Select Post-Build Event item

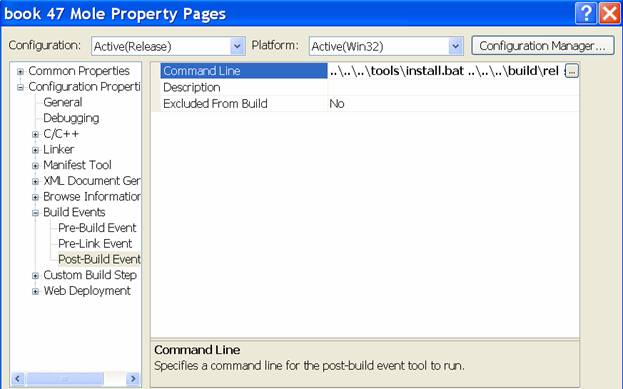pos(99,259)
